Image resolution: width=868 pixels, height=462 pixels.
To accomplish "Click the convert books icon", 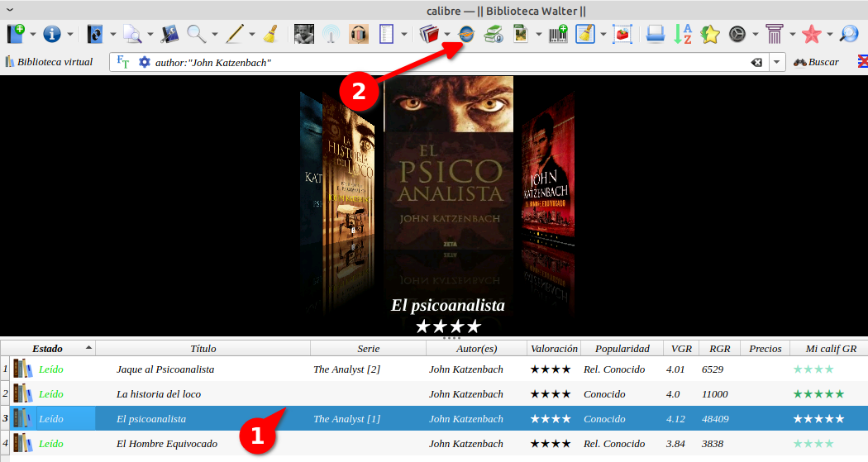I will tap(98, 34).
